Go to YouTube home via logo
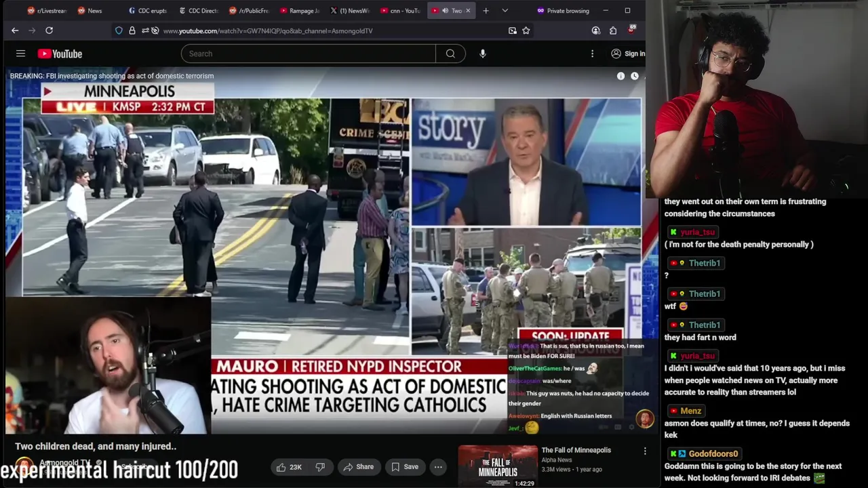Image resolution: width=868 pixels, height=488 pixels. 60,54
